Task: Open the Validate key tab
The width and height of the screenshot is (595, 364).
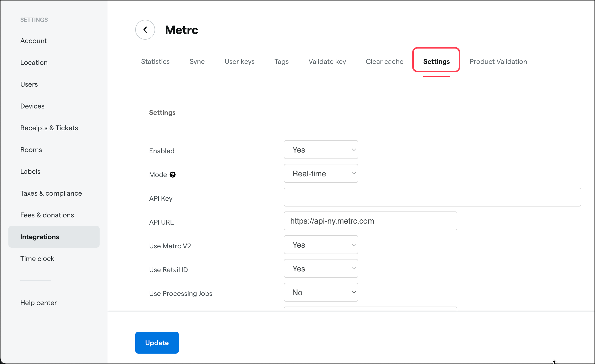Action: pos(327,61)
